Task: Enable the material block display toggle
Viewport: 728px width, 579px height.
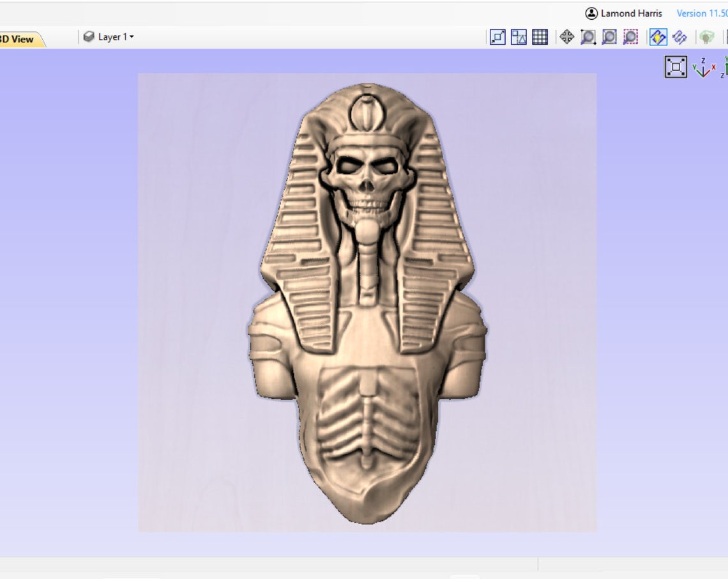Action: point(707,37)
